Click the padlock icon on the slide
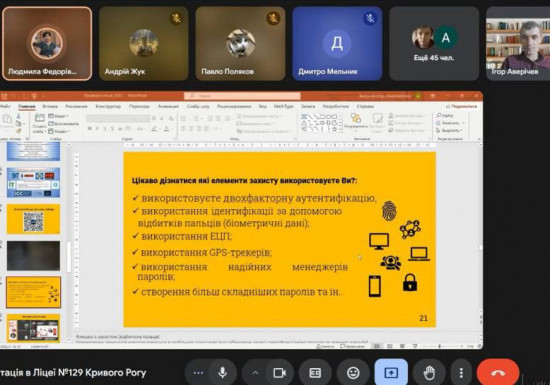The image size is (550, 385). (x=410, y=282)
